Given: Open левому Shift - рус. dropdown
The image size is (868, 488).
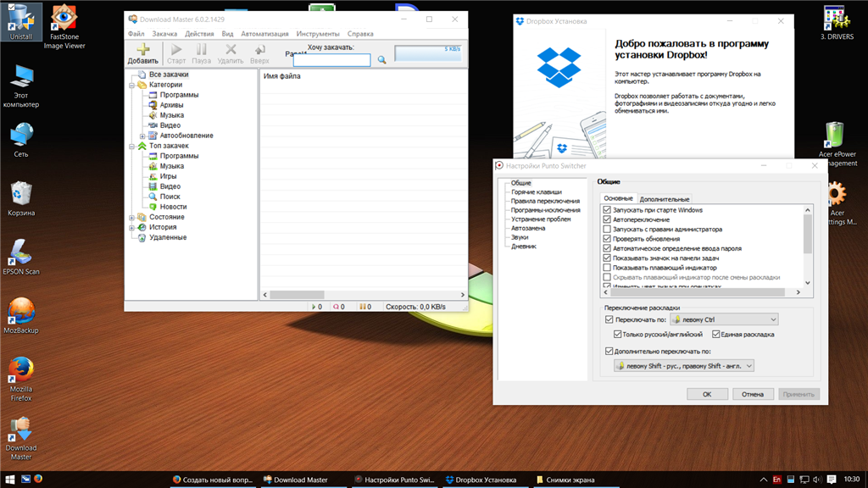Looking at the screenshot, I should (684, 366).
